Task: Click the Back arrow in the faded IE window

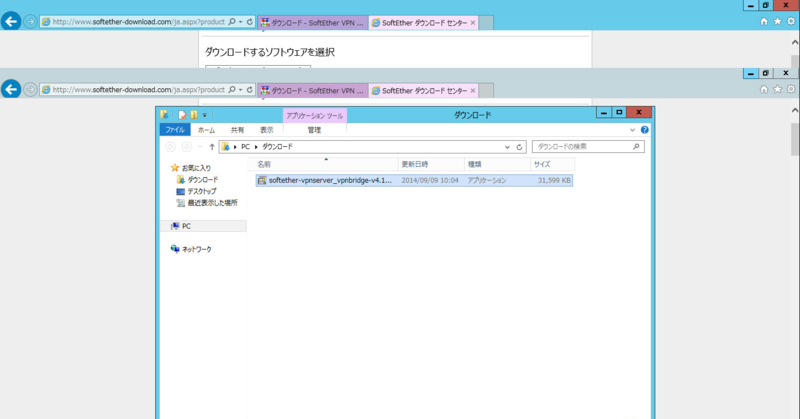Action: (11, 89)
